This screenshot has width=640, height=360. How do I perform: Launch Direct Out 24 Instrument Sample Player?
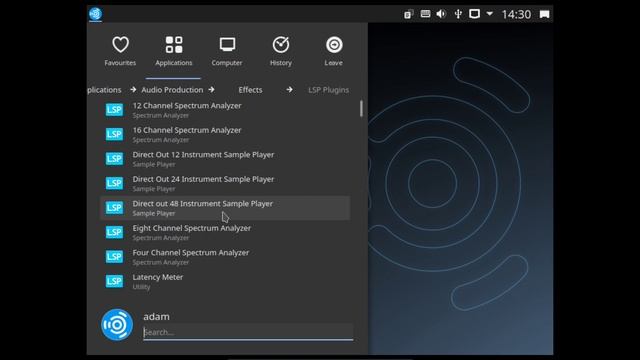point(225,183)
